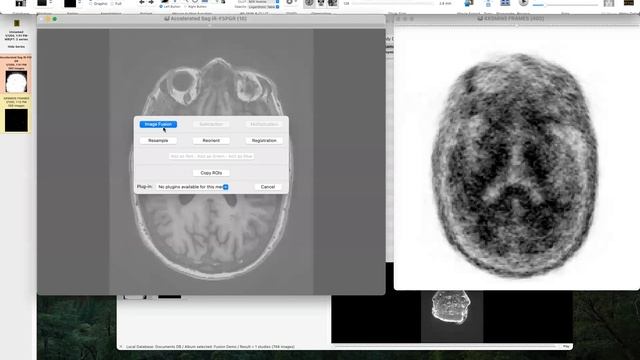Click the Image Fusion button
This screenshot has width=640, height=360.
point(158,124)
